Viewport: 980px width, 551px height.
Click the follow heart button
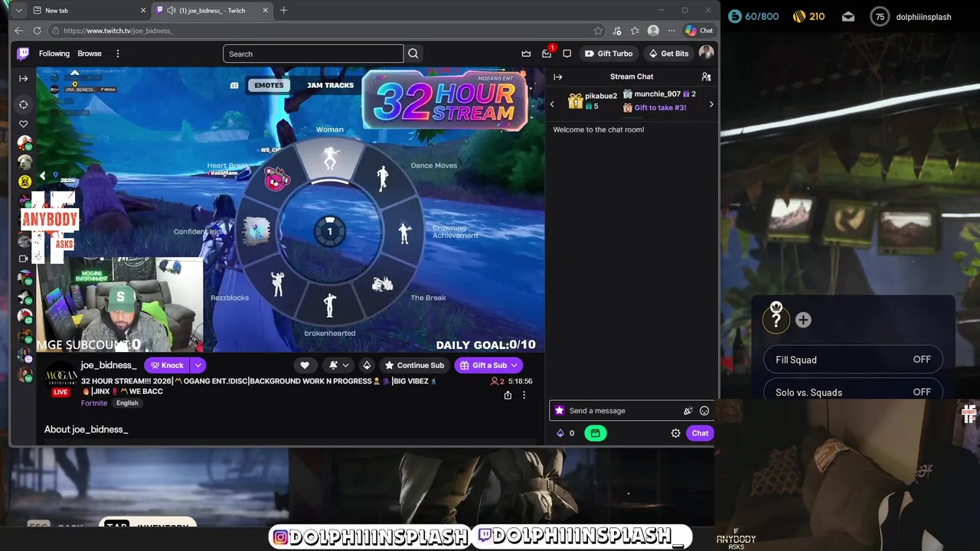[305, 365]
